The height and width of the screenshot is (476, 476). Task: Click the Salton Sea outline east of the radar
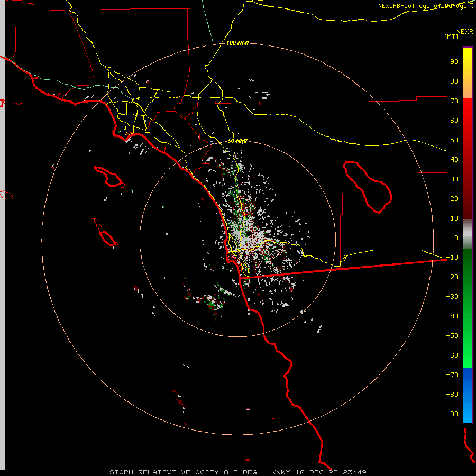368,187
